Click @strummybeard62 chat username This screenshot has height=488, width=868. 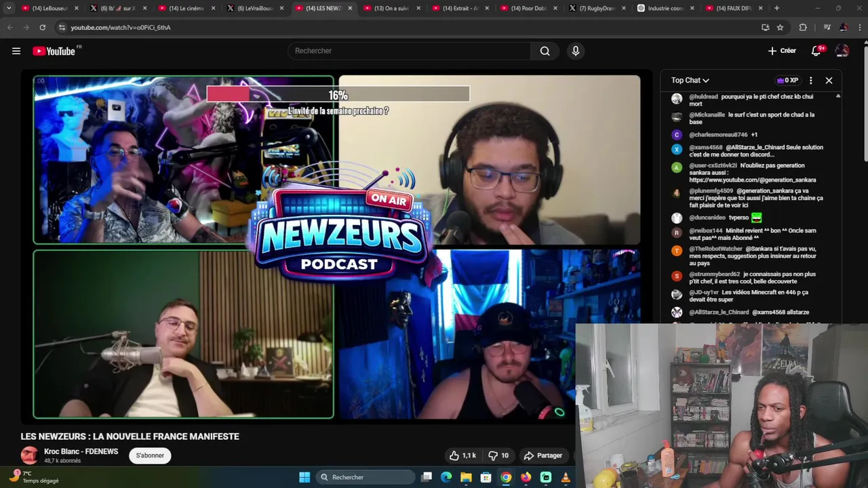715,274
